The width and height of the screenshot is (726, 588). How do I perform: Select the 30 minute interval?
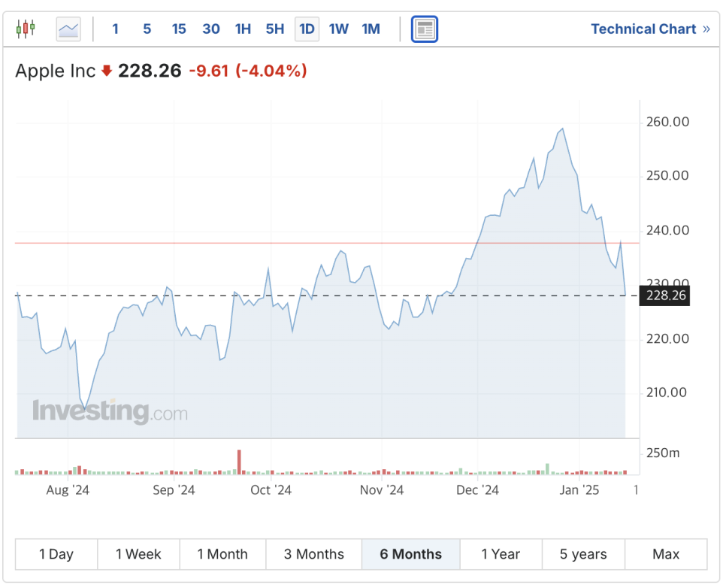211,29
